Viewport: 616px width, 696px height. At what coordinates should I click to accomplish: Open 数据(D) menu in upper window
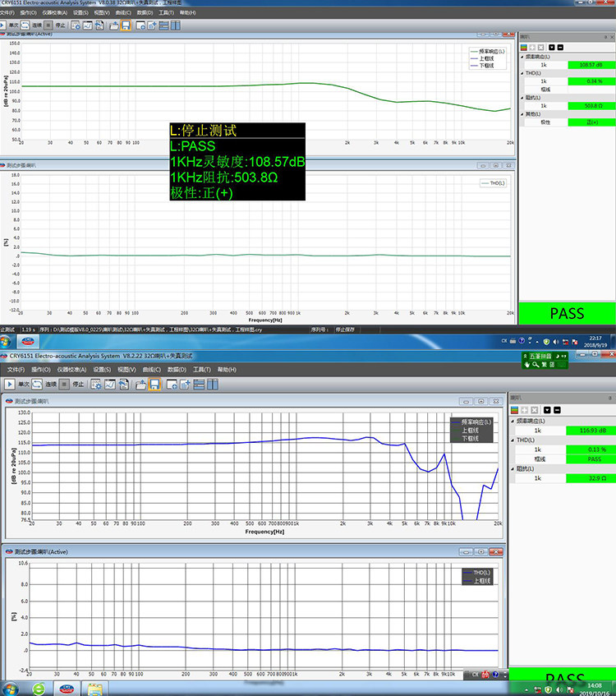tap(145, 12)
